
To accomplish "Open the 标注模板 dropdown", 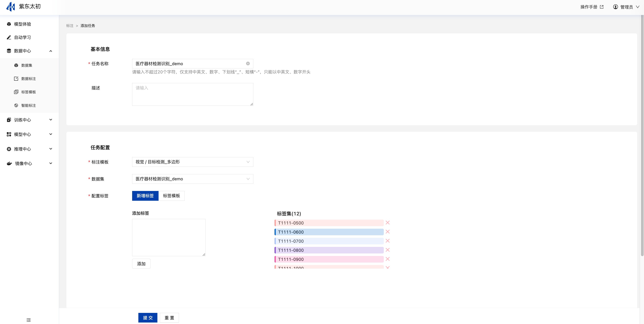I will click(193, 162).
